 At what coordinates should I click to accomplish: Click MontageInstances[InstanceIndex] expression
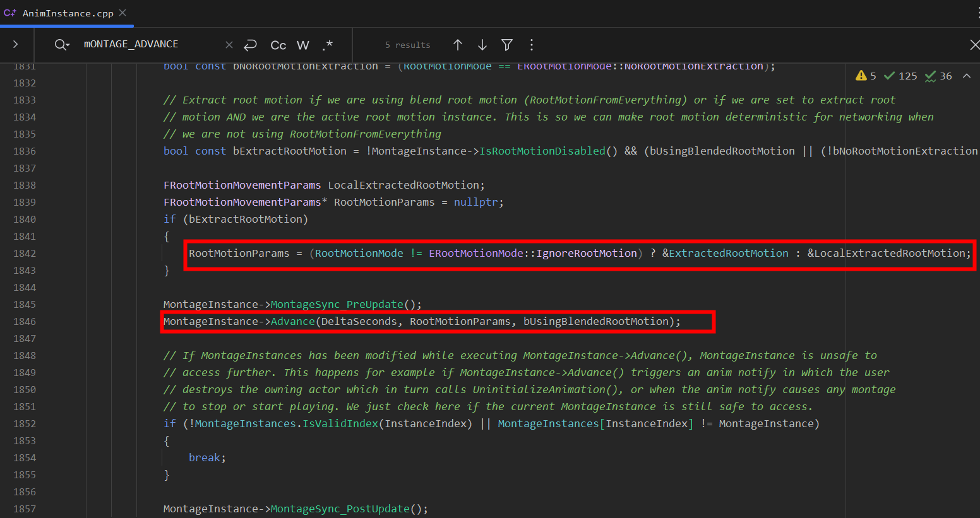point(595,423)
